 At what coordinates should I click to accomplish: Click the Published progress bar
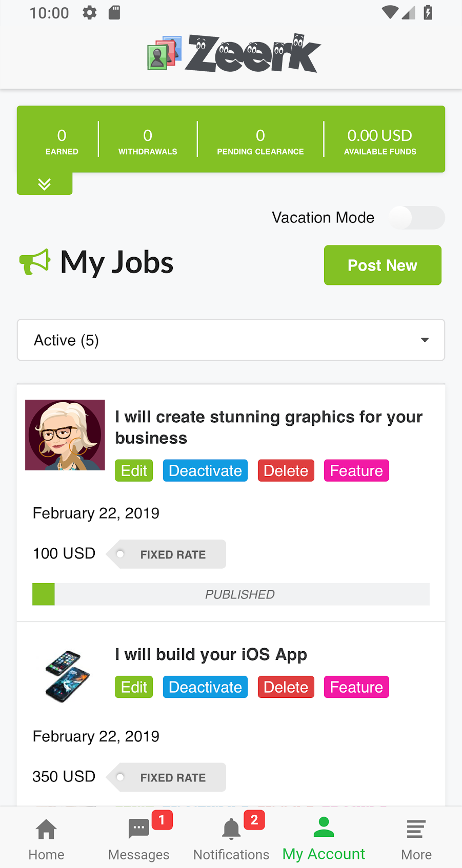231,594
